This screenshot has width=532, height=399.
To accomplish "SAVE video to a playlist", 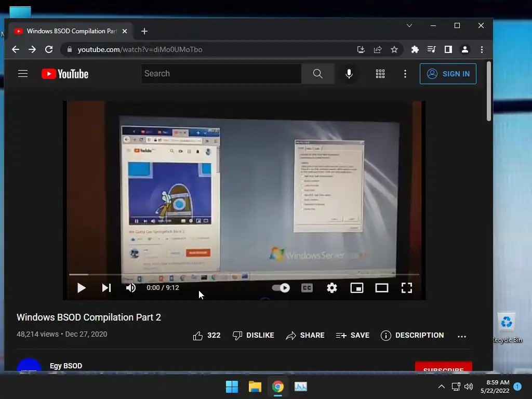I will tap(353, 336).
